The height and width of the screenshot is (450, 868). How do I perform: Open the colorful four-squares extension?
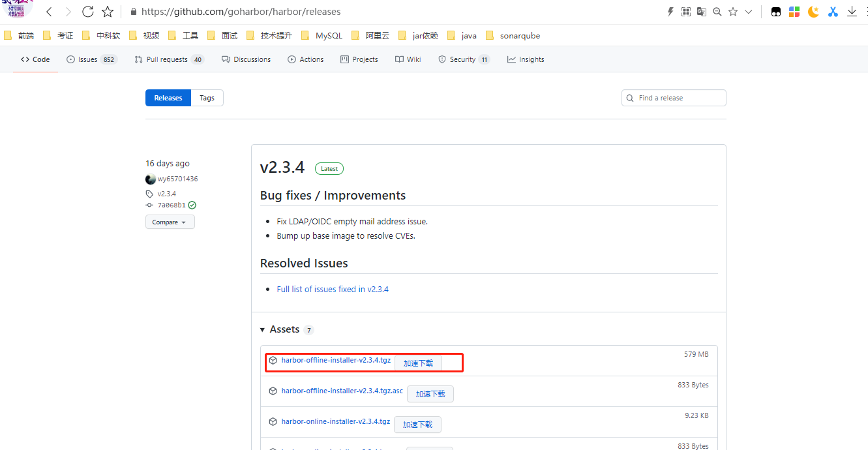pos(794,12)
